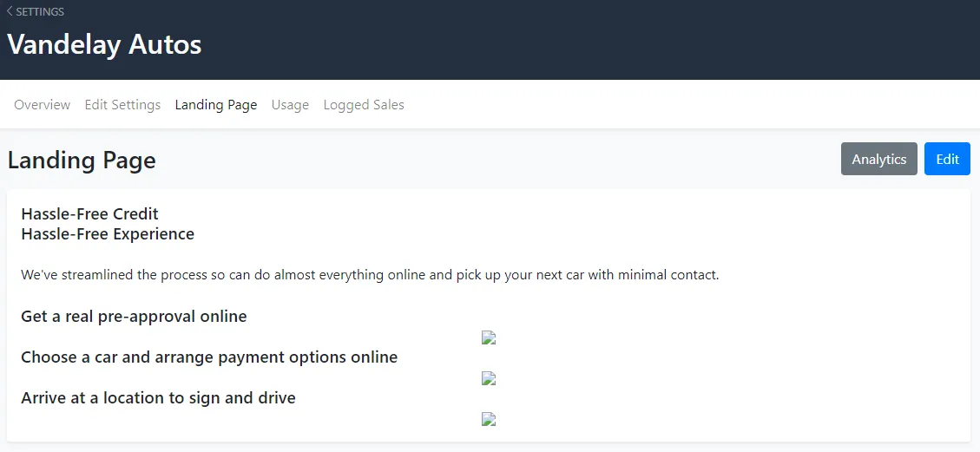The image size is (980, 452).
Task: Open the Logged Sales tab
Action: pyautogui.click(x=364, y=105)
